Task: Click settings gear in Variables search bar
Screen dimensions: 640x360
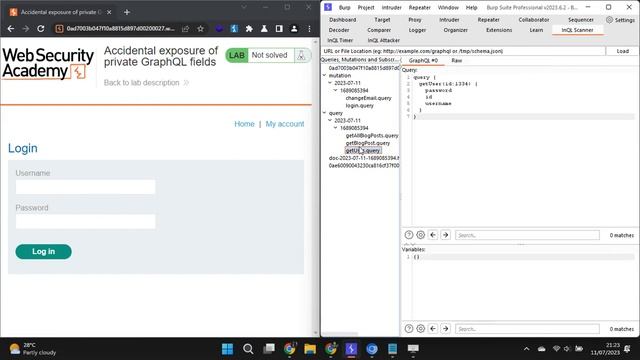Action: click(x=420, y=328)
